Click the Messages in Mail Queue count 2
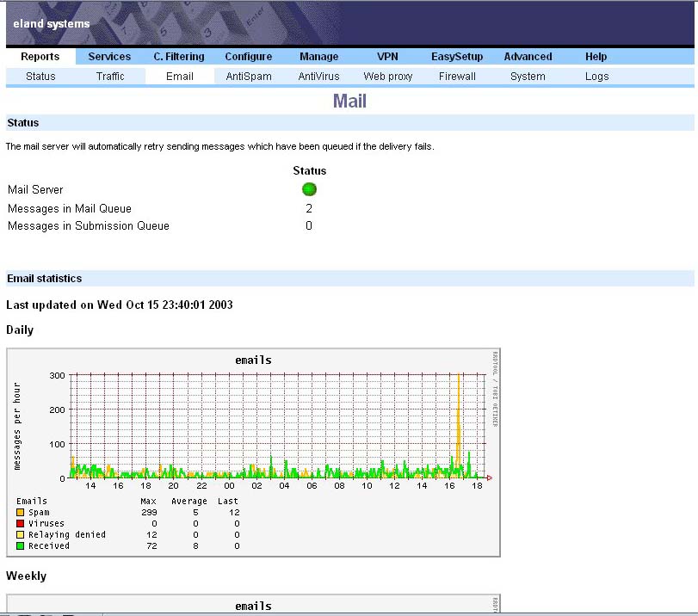Viewport: 698px width, 616px height. (309, 208)
